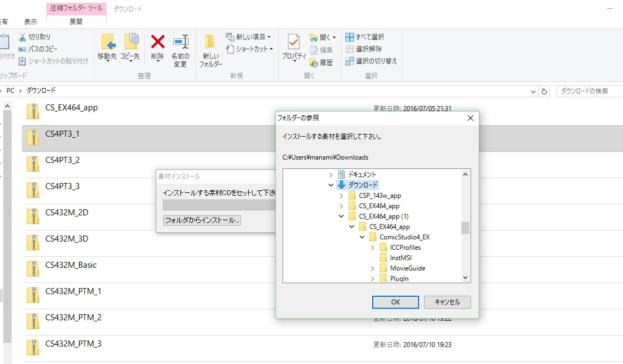
Task: Click the Cut (切り取り) scissors icon
Action: (x=22, y=37)
